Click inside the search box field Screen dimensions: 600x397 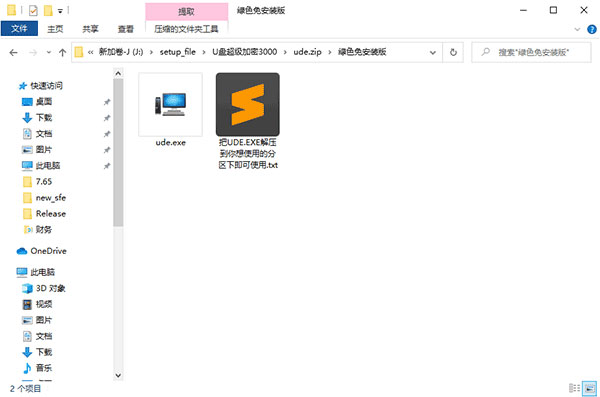click(x=532, y=52)
